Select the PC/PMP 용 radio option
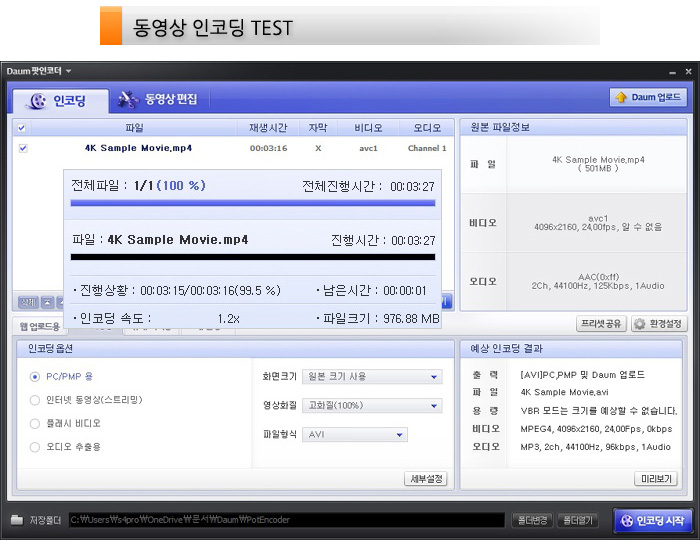 [35, 377]
